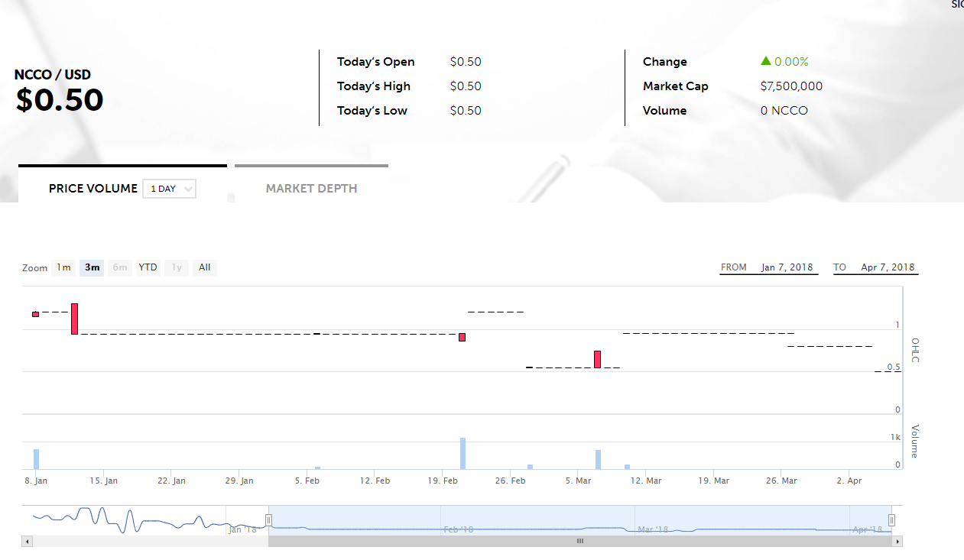Select the 1m zoom range
The width and height of the screenshot is (964, 560).
pyautogui.click(x=63, y=267)
